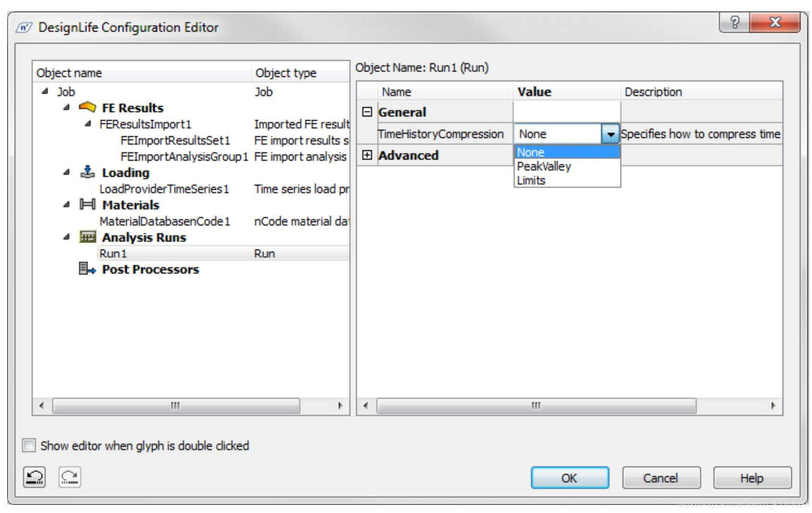Screen dimensions: 812x513
Task: Open the TimeHistoryCompression dropdown arrow
Action: pos(610,134)
